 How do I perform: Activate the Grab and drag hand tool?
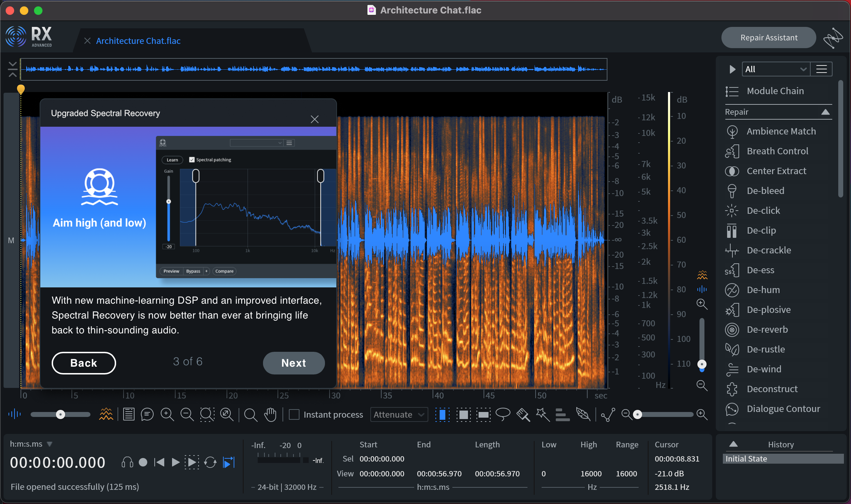coord(270,414)
